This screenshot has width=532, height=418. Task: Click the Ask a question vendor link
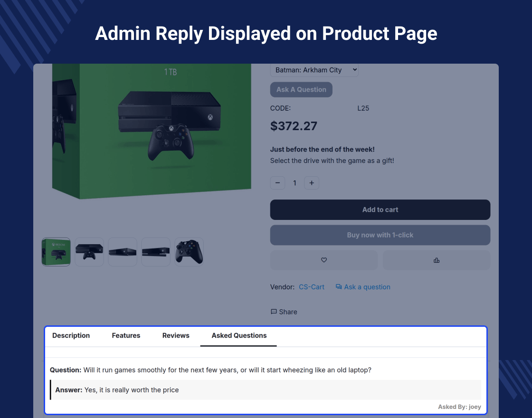point(367,287)
